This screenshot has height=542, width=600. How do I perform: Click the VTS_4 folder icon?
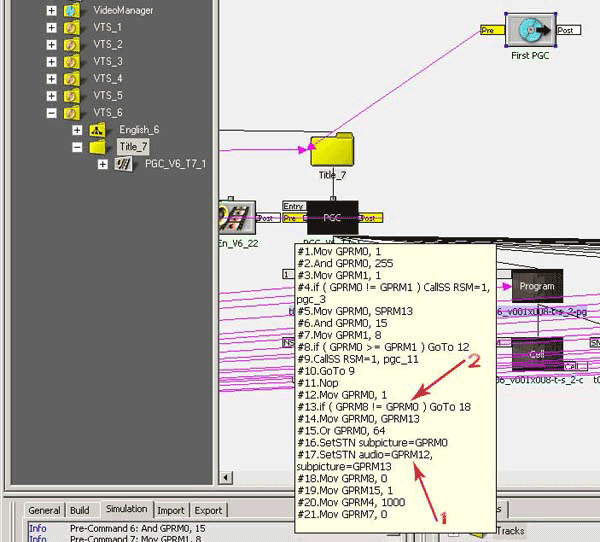click(x=72, y=78)
